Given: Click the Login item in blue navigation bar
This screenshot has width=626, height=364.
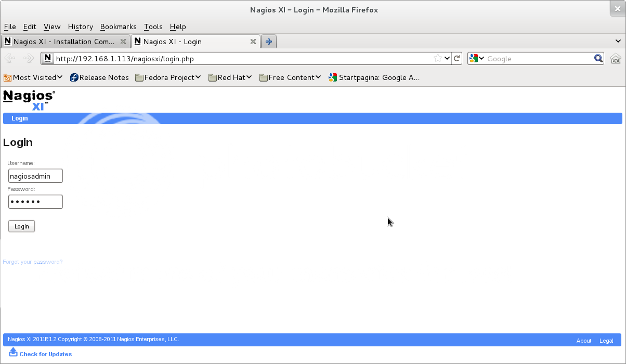Looking at the screenshot, I should tap(20, 118).
